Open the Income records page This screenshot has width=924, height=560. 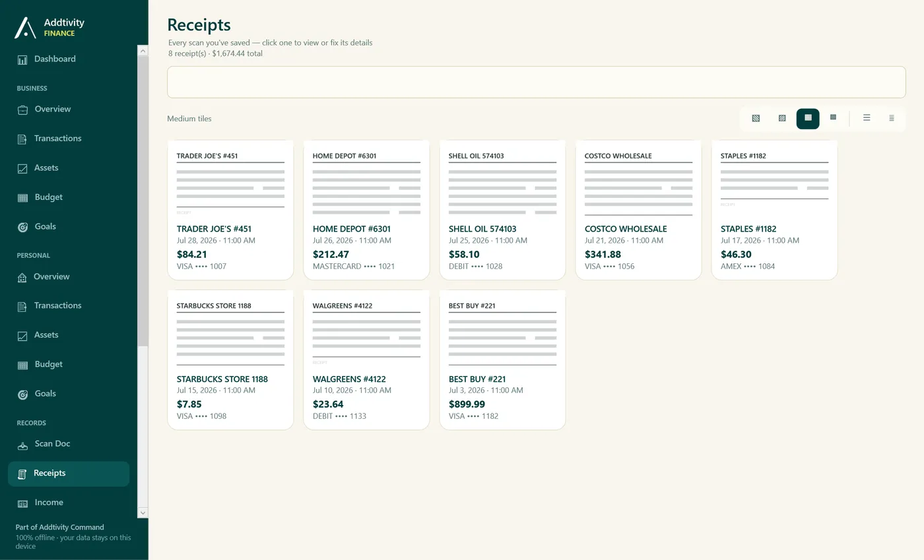[69, 503]
